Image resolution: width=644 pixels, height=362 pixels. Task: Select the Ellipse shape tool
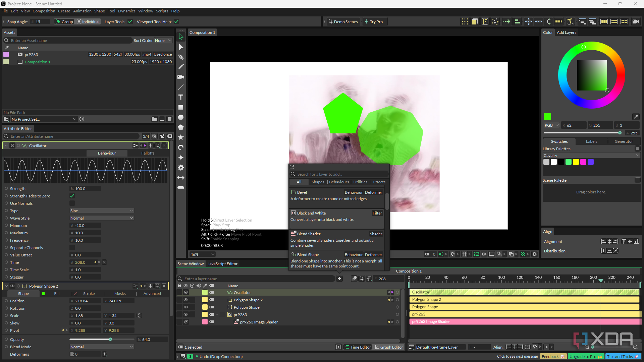pyautogui.click(x=181, y=117)
